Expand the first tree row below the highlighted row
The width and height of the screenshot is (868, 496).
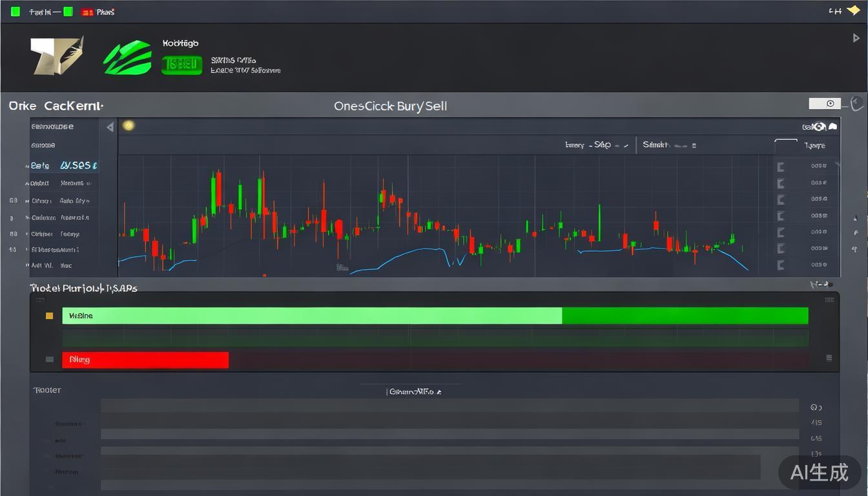(28, 183)
